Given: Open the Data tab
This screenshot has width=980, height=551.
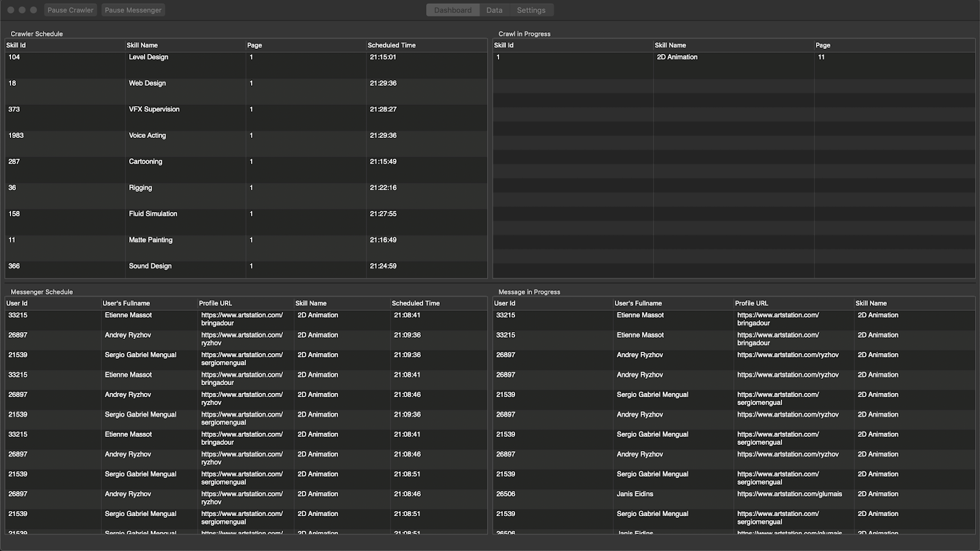Looking at the screenshot, I should coord(494,10).
